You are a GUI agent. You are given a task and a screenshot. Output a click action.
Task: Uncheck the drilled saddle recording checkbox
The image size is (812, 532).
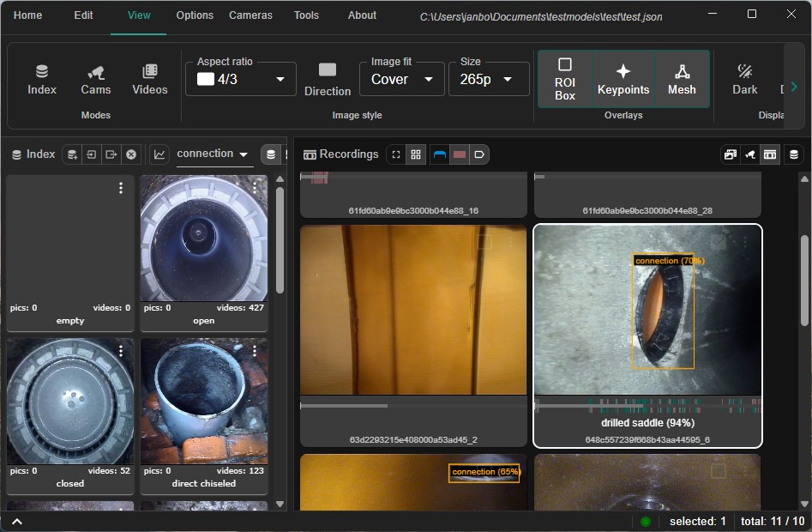coord(719,241)
